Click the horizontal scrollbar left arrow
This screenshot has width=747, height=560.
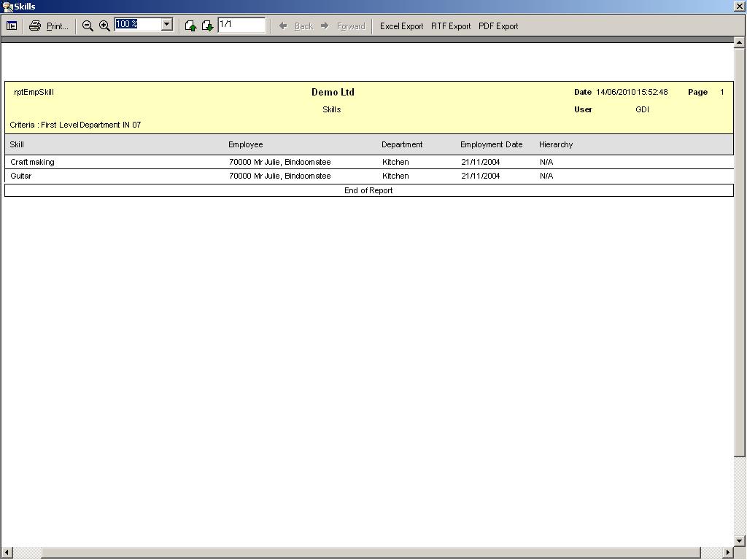tap(6, 553)
